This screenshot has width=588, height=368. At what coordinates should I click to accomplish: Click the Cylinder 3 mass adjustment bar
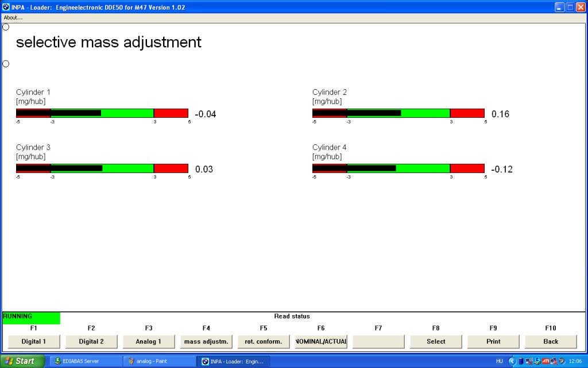102,168
